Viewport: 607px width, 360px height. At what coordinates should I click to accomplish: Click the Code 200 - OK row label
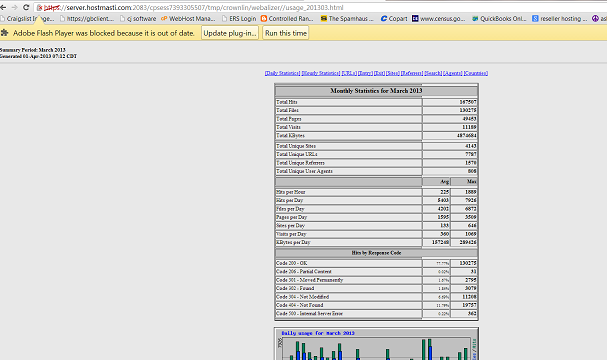pos(291,263)
